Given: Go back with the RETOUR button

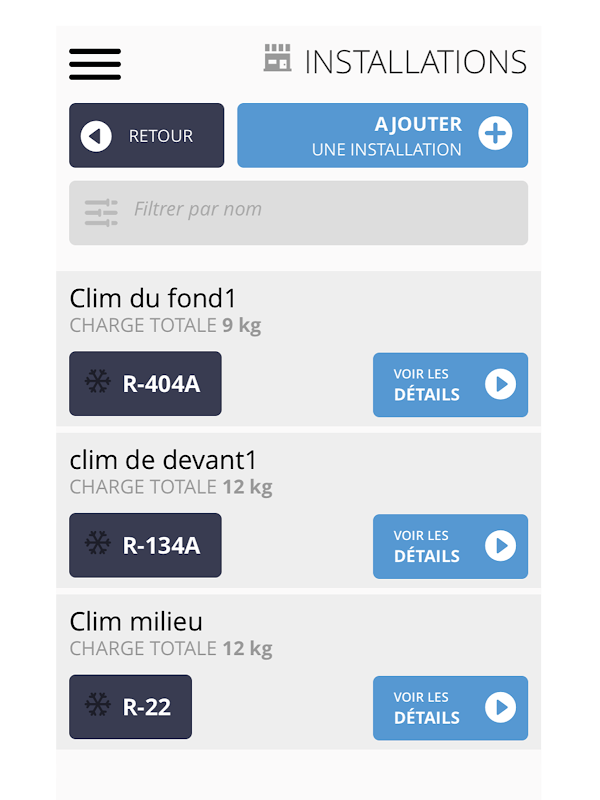Looking at the screenshot, I should coord(146,135).
